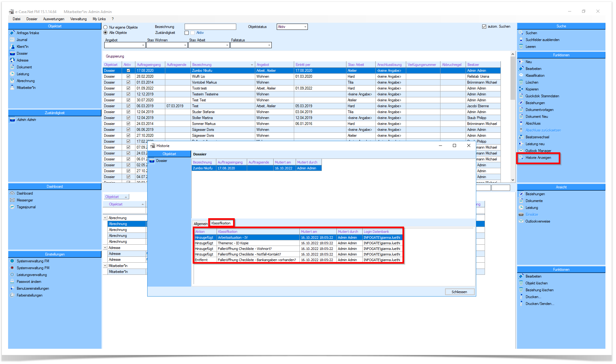Open the Angebot filter dropdown
The height and width of the screenshot is (364, 616).
coord(143,45)
